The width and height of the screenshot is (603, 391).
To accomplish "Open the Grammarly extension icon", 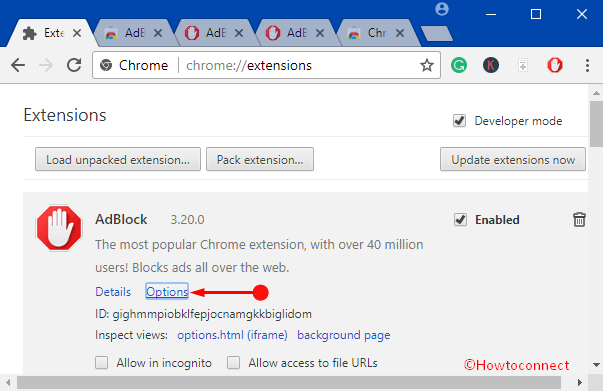I will tap(459, 65).
